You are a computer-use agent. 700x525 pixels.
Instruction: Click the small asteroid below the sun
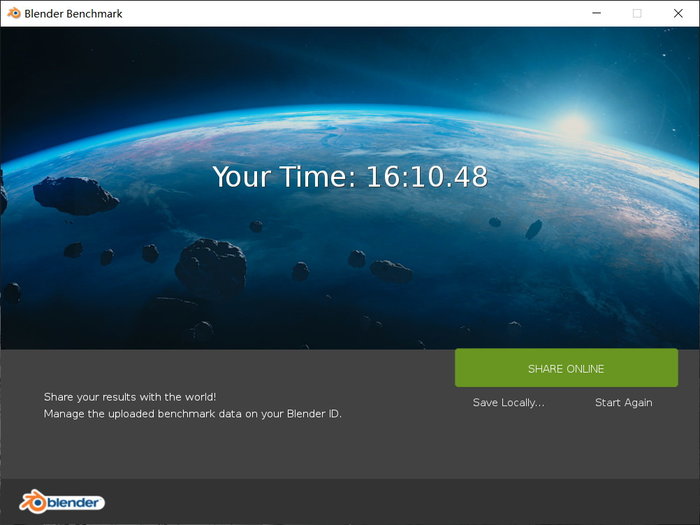(x=533, y=229)
